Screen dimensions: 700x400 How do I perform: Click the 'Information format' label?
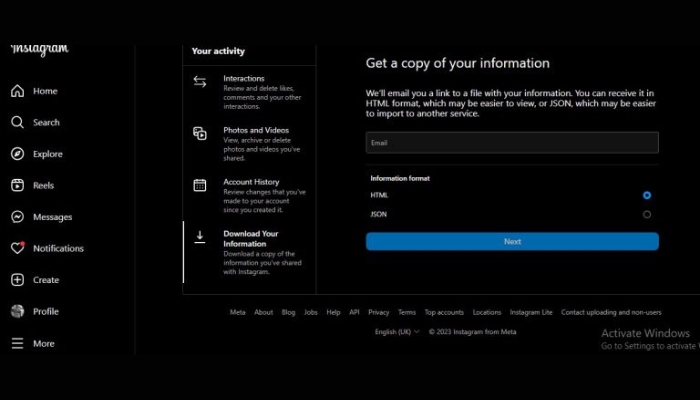coord(400,178)
